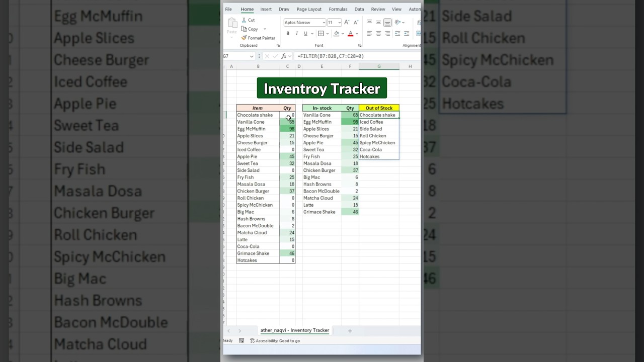Toggle Bold formatting
Viewport: 644px width, 362px height.
(288, 34)
